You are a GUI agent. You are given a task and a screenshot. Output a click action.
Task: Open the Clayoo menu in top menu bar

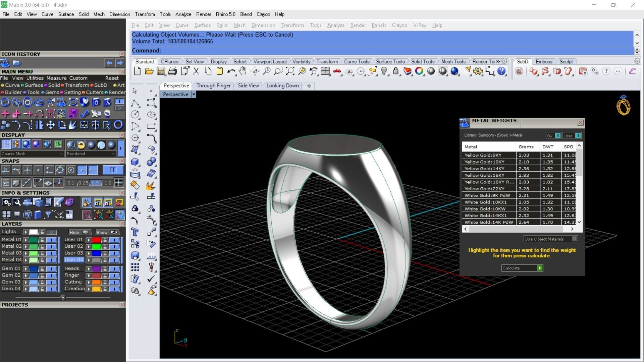point(263,14)
